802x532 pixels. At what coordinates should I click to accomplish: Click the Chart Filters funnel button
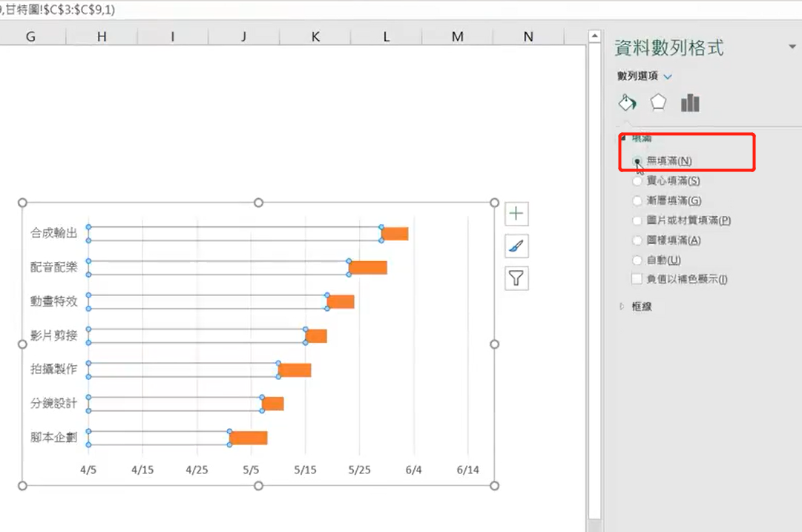point(516,279)
